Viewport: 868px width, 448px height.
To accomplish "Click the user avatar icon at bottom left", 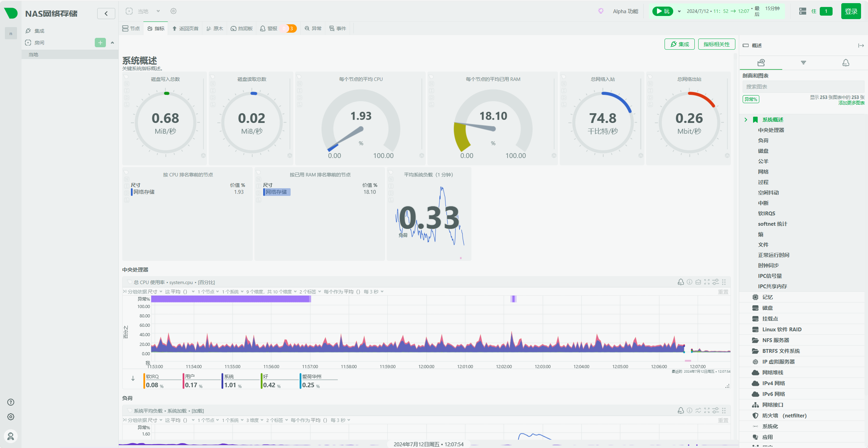I will (x=11, y=436).
